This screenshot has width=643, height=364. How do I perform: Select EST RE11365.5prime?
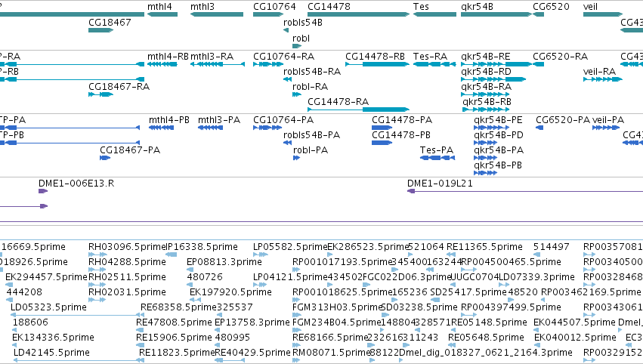coord(484,247)
